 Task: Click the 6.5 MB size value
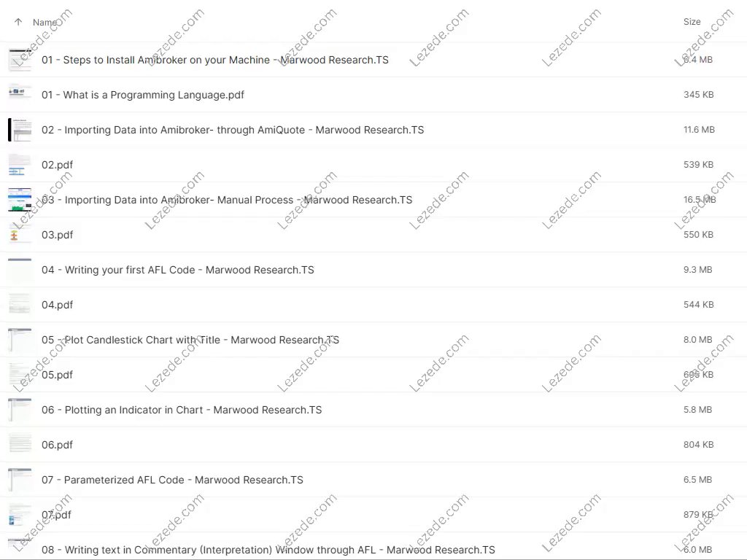(x=697, y=480)
